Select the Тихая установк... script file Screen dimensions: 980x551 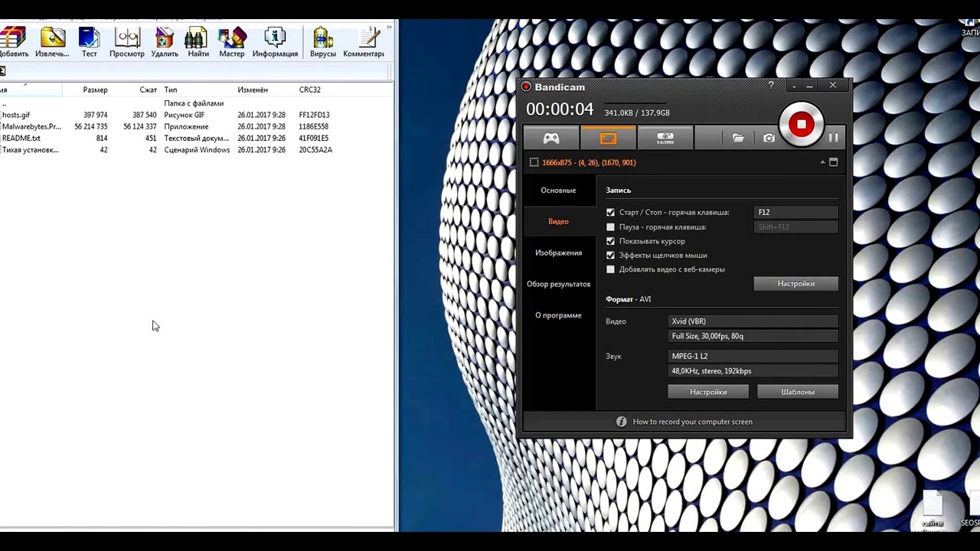coord(30,150)
